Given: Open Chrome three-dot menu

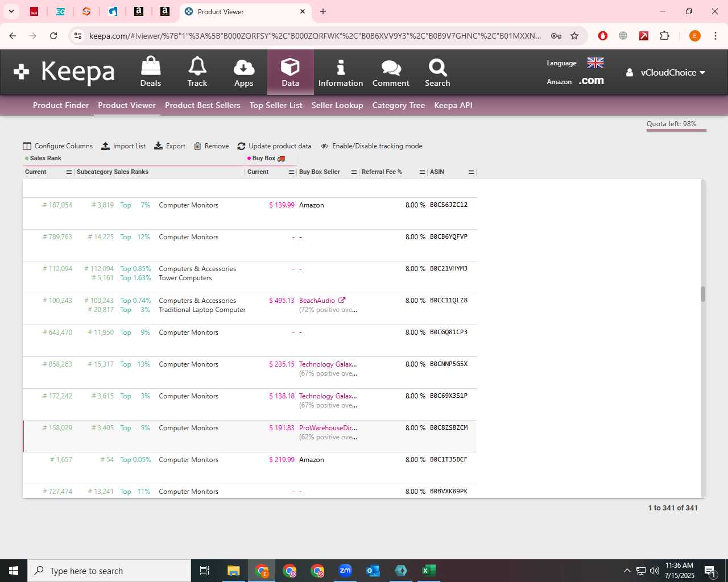Looking at the screenshot, I should [x=715, y=36].
